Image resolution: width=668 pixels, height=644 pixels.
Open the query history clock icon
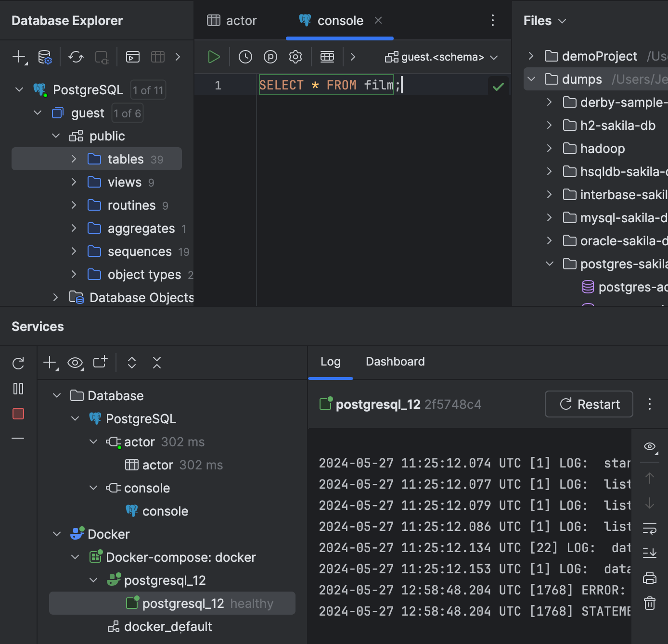tap(245, 57)
